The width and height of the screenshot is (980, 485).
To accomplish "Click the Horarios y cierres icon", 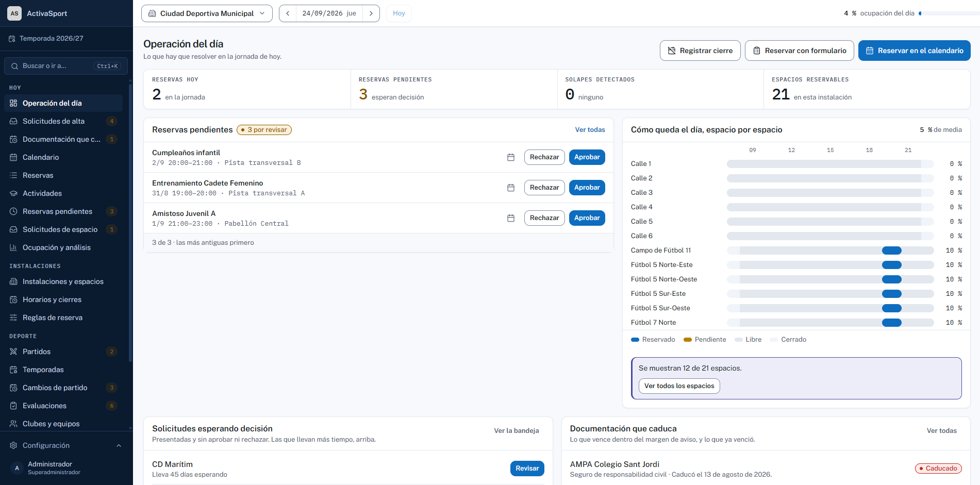I will (13, 299).
